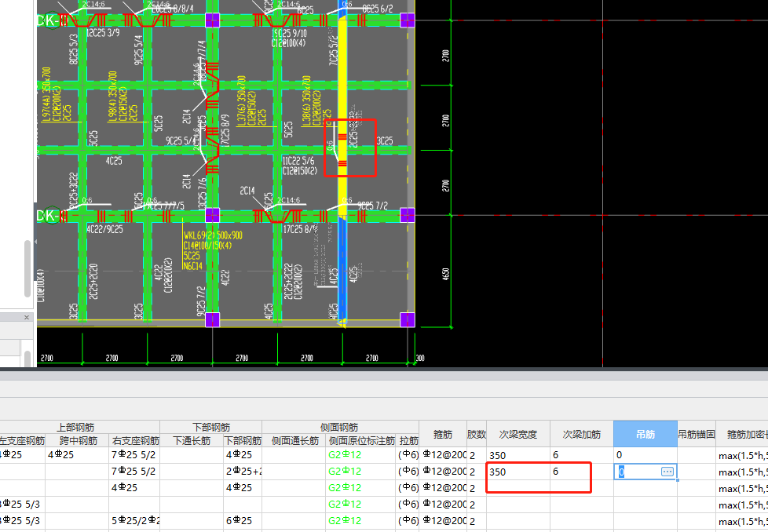Click the 跨中钢筋 sub-header
This screenshot has height=532, width=768.
tap(78, 440)
